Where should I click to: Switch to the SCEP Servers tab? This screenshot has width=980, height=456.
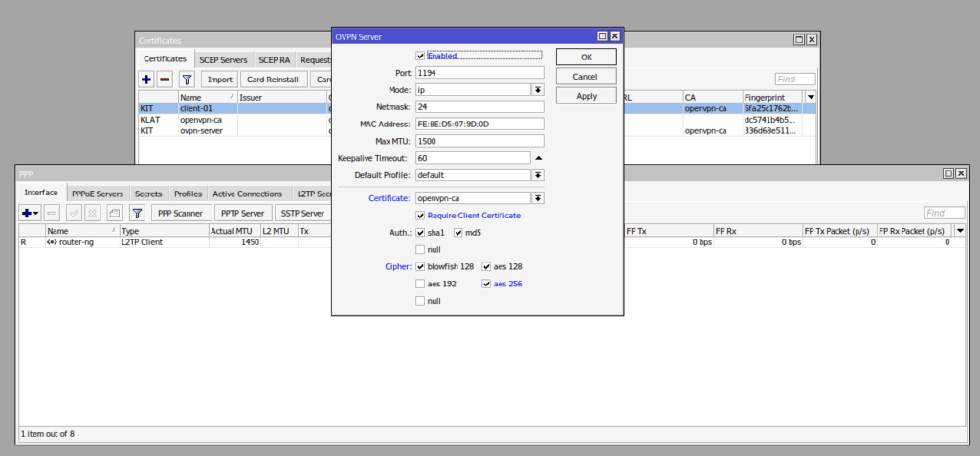point(222,59)
